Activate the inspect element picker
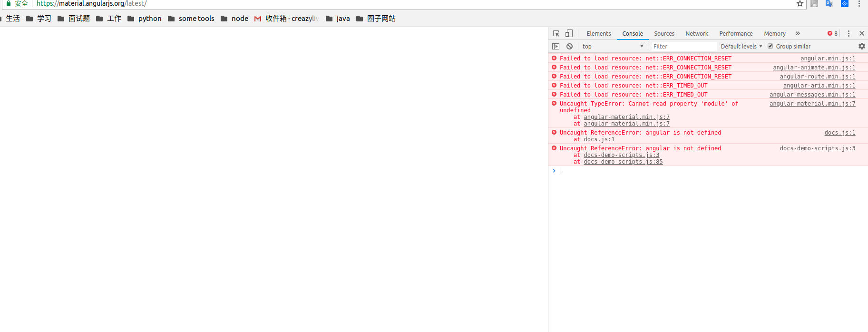 coord(556,33)
